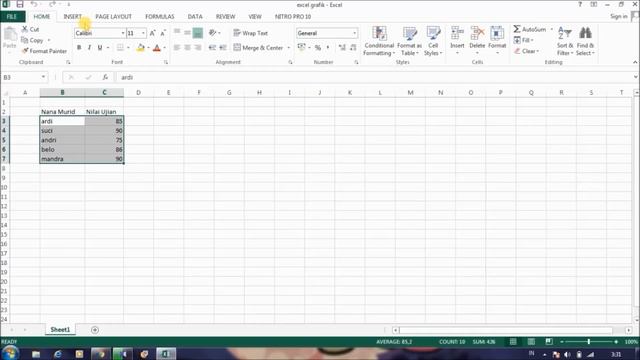Click the Orientation icon
The height and width of the screenshot is (360, 640).
[212, 33]
